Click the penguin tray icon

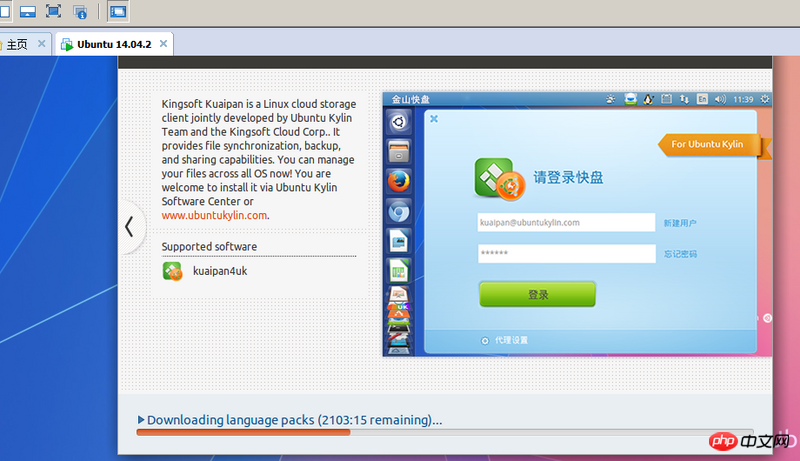(648, 99)
